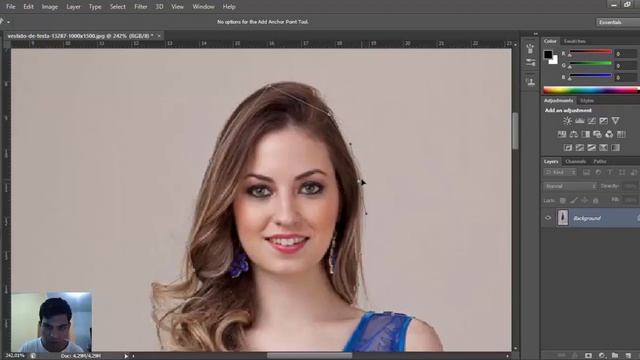
Task: Click the green G color slider
Action: (x=591, y=64)
